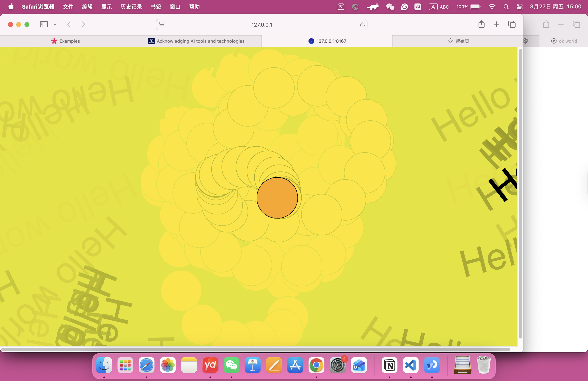Open Keynote from the Dock
This screenshot has height=381, width=588.
pyautogui.click(x=253, y=365)
